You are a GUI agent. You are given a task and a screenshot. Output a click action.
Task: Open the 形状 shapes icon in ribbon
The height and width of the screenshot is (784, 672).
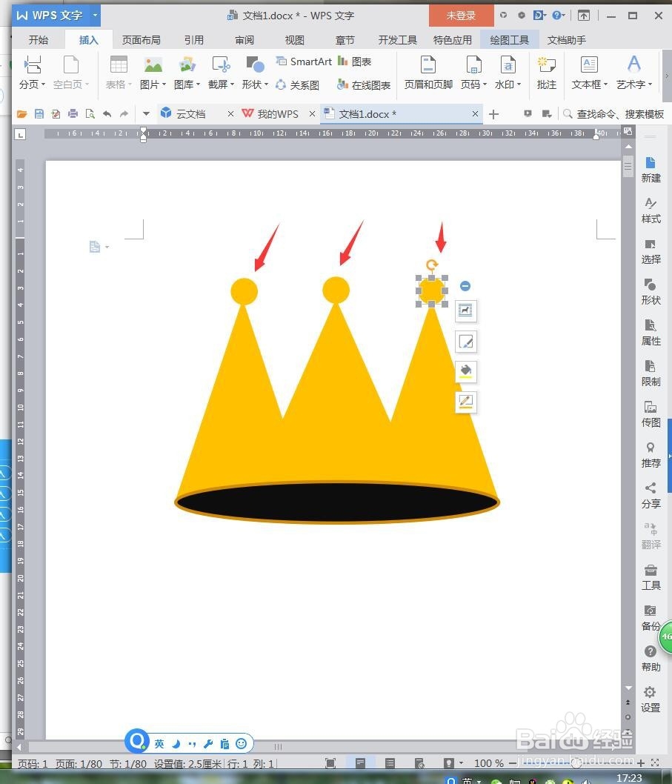pos(255,65)
